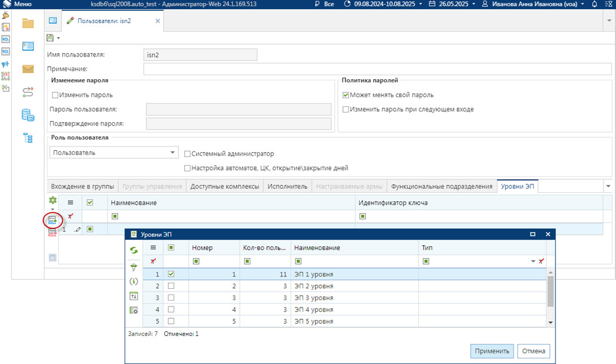Open the Иванова Анна Ивановна user dropdown

tap(583, 4)
